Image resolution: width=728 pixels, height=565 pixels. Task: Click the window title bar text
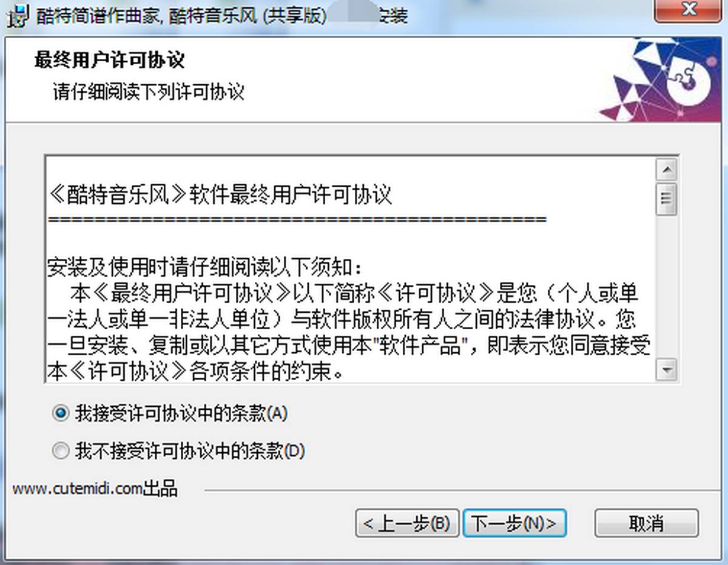click(x=221, y=16)
